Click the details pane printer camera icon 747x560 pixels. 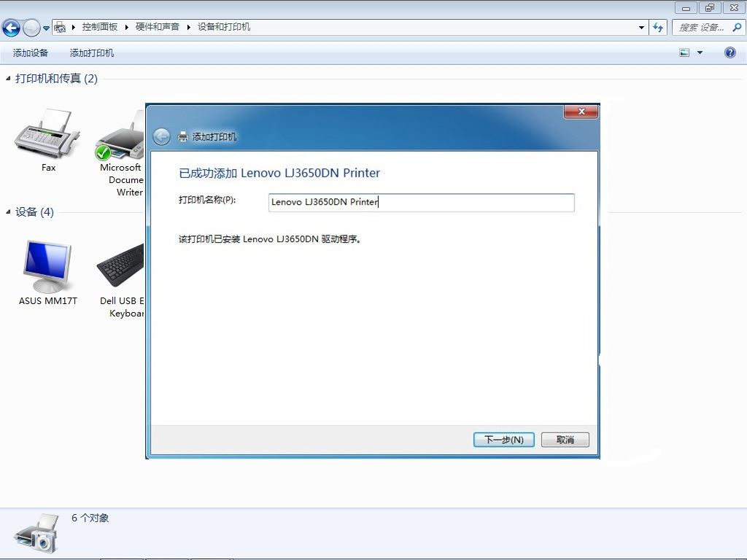point(37,533)
